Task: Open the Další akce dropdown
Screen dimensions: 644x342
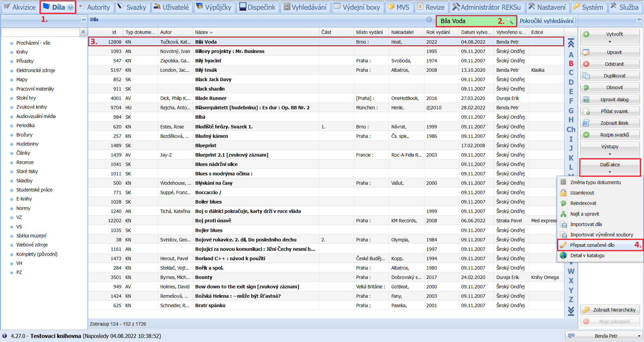Action: pos(610,168)
